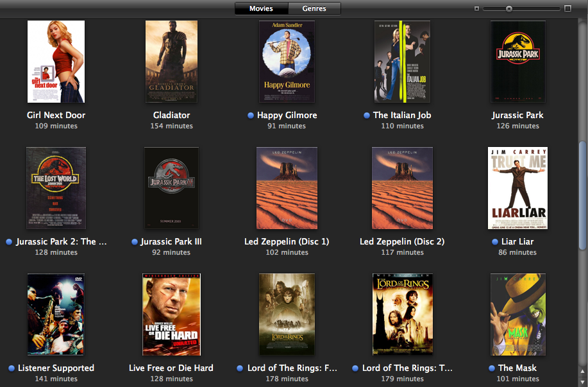Click '117 minutes' under Led Zeppelin Disc 2

[x=403, y=253]
